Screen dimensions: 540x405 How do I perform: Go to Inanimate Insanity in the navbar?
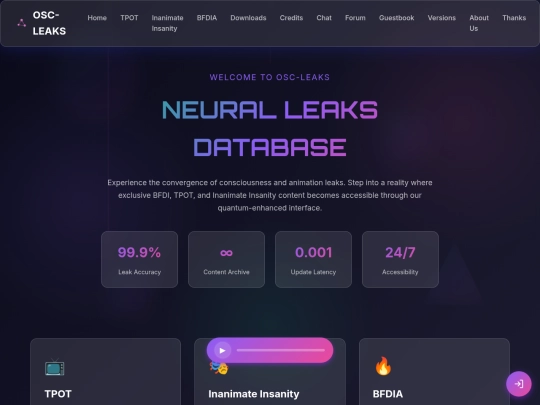pos(167,23)
